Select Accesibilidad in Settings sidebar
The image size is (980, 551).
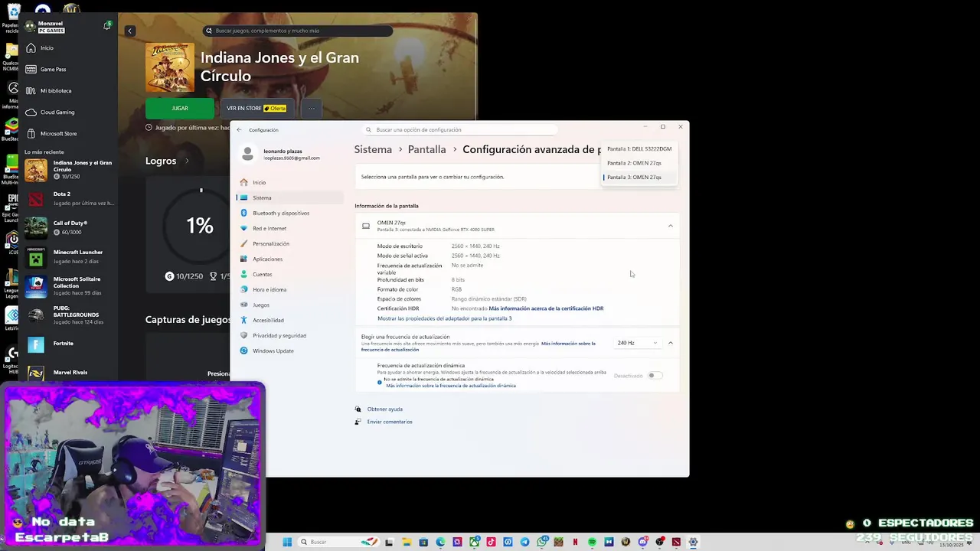coord(290,320)
